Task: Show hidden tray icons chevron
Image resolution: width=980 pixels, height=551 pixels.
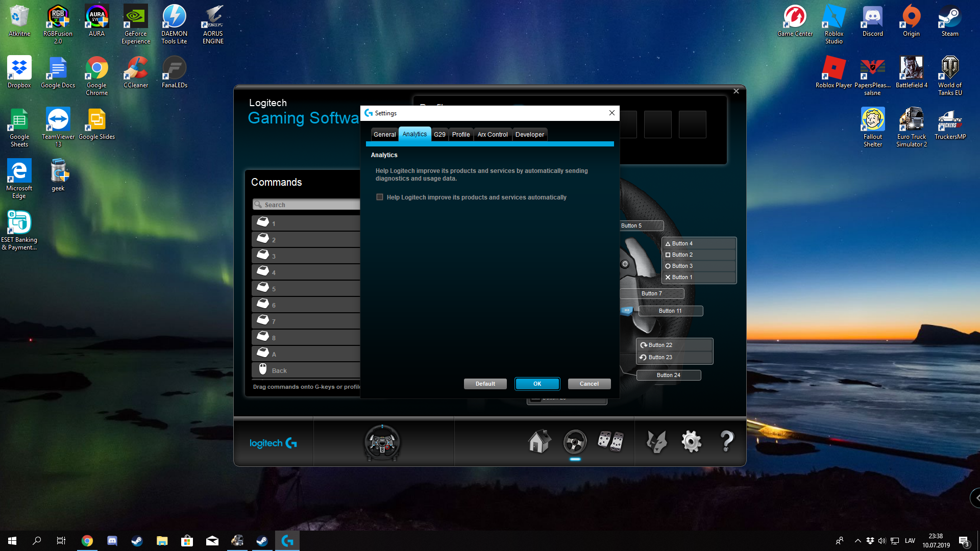Action: [x=858, y=541]
